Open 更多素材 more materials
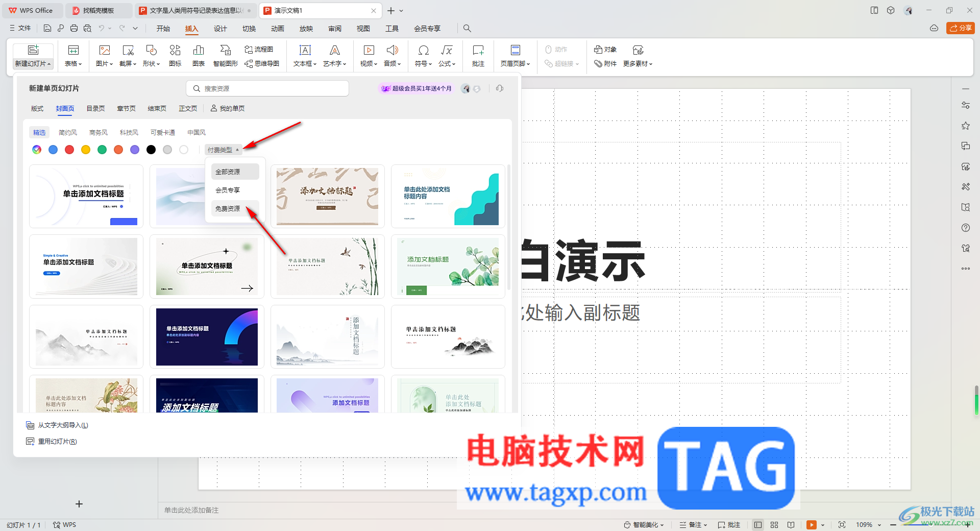980x531 pixels. pos(638,56)
